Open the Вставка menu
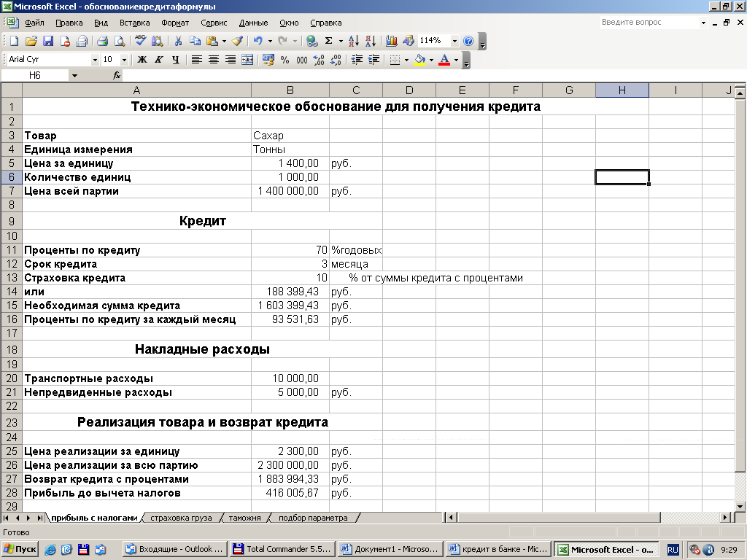The width and height of the screenshot is (747, 560). pyautogui.click(x=134, y=23)
